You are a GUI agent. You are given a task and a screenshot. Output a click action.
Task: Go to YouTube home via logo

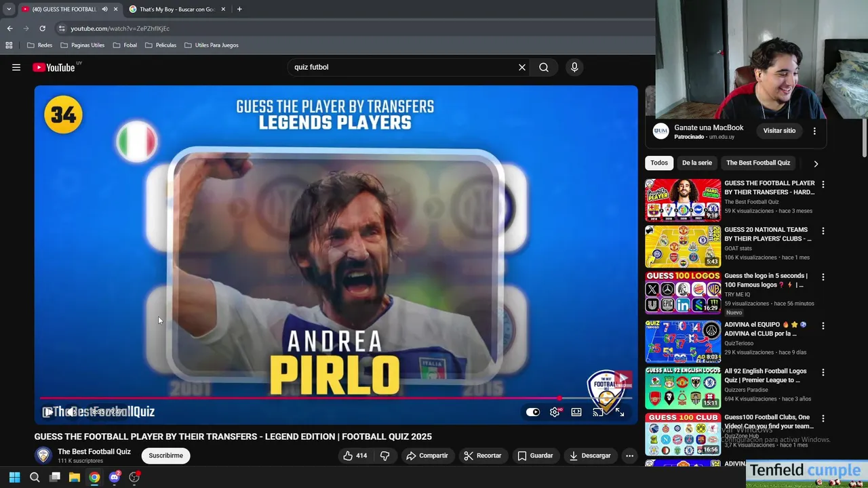[x=54, y=67]
